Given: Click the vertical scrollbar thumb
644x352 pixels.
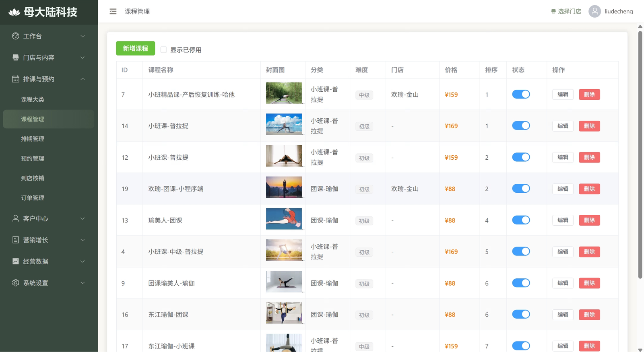Looking at the screenshot, I should [640, 155].
